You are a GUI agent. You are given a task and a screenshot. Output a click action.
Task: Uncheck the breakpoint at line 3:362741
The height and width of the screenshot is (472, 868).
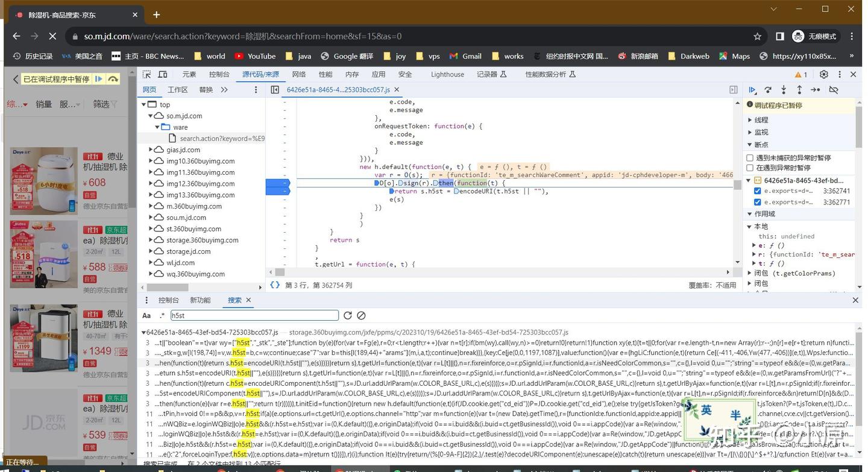757,192
